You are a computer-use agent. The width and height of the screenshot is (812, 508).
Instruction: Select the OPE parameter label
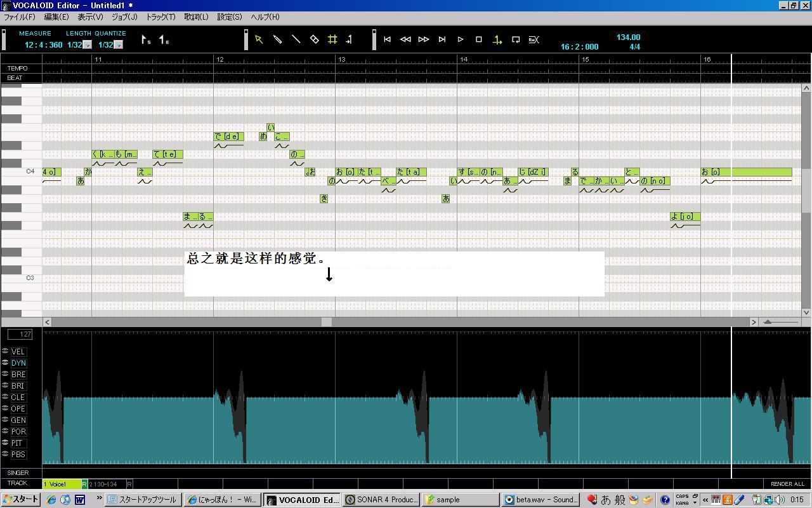pos(18,408)
